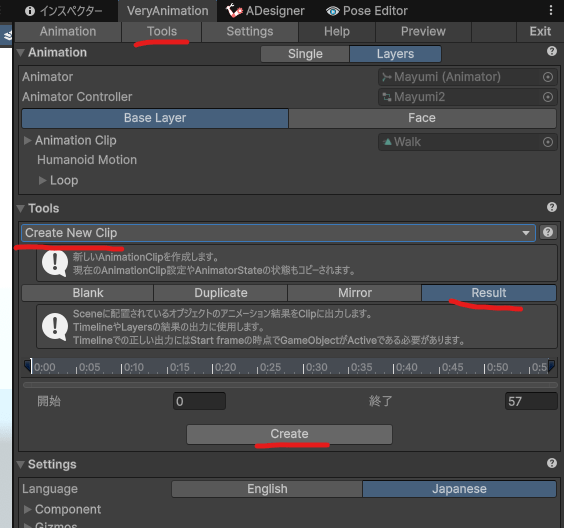Image resolution: width=564 pixels, height=528 pixels.
Task: Open the Create New Clip dropdown
Action: 278,233
